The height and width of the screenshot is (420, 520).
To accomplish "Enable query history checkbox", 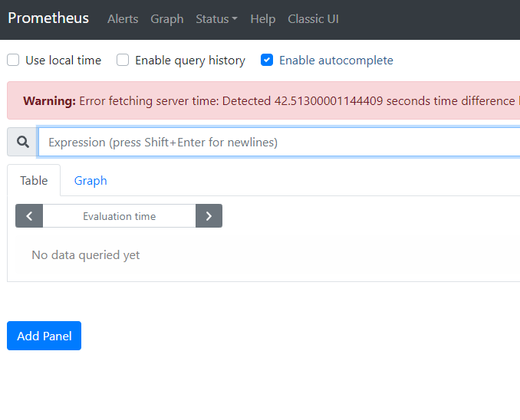I will pyautogui.click(x=123, y=60).
